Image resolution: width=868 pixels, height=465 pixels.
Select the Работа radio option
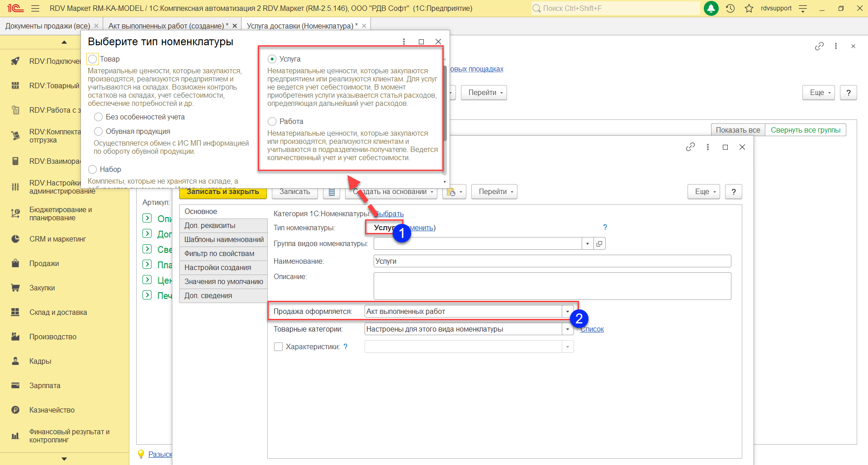coord(272,121)
